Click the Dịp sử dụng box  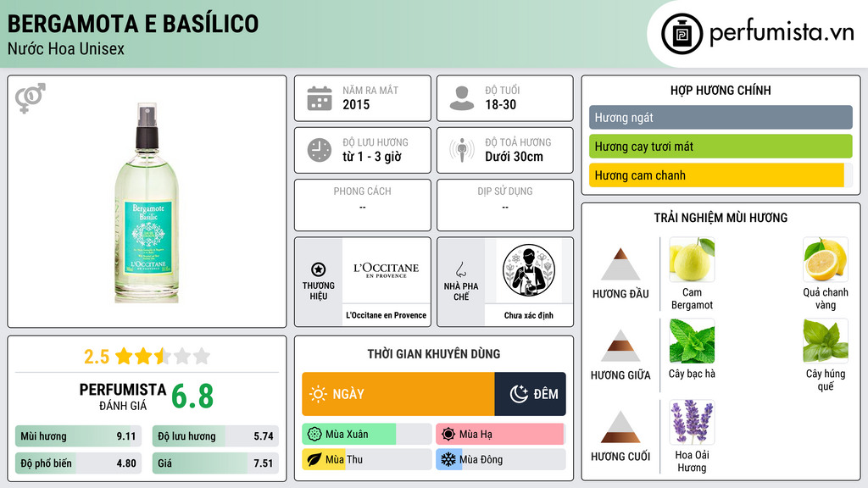[505, 205]
